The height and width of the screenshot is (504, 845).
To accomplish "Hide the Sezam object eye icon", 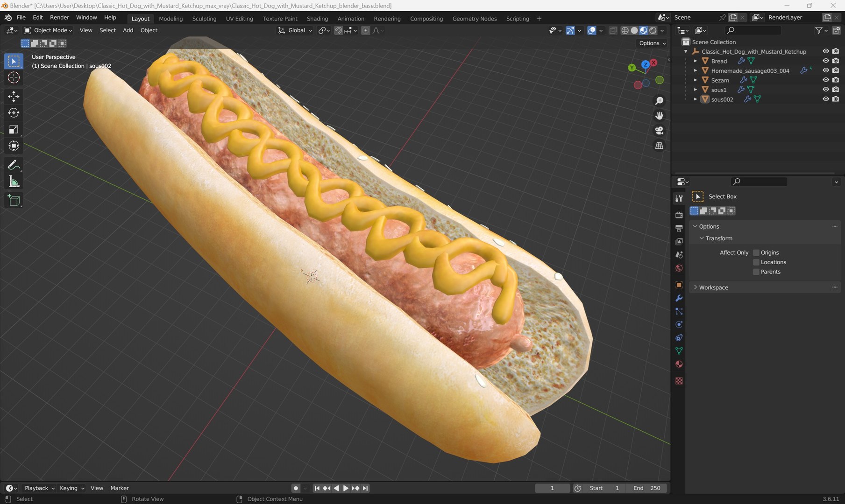I will [825, 80].
